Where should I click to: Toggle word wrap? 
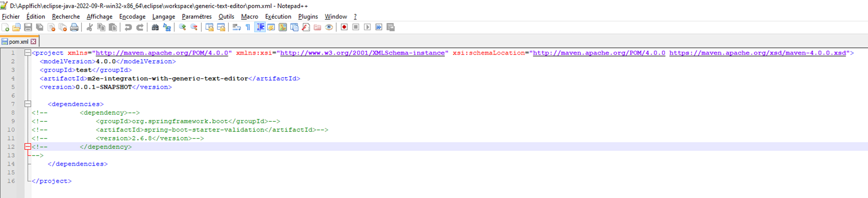237,27
